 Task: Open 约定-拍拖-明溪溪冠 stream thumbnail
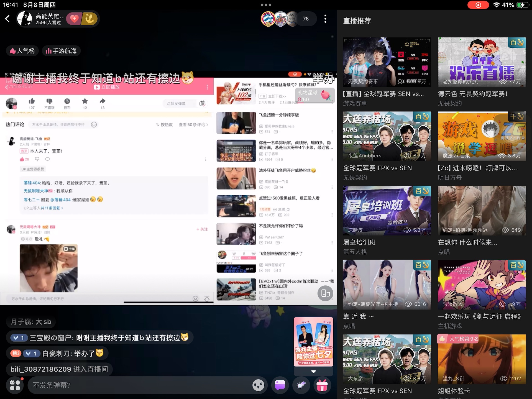point(482,211)
